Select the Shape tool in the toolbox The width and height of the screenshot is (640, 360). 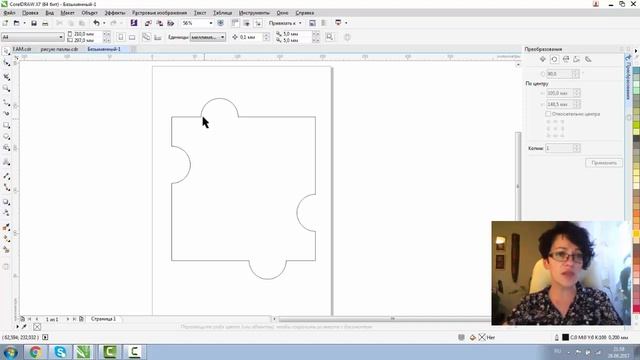7,62
